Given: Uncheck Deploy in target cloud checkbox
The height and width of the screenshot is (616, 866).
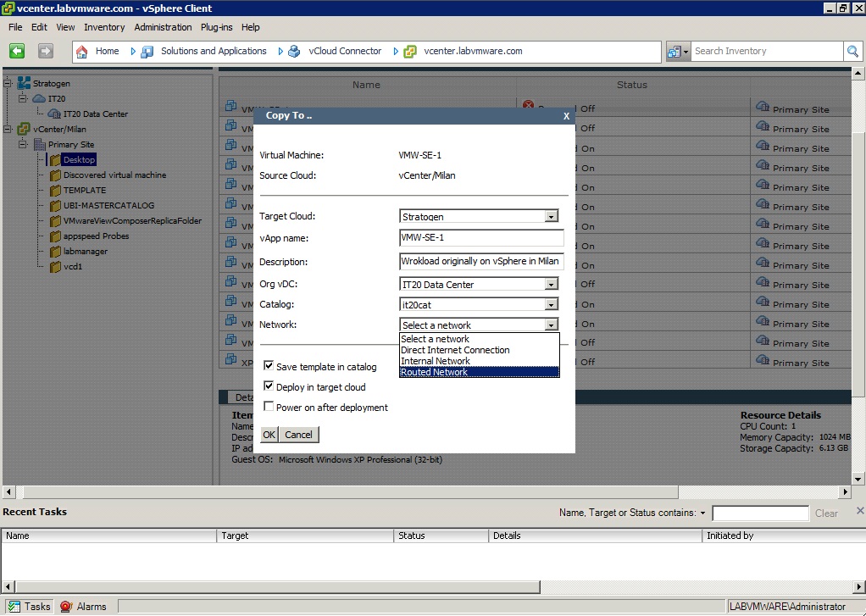Looking at the screenshot, I should [x=269, y=386].
